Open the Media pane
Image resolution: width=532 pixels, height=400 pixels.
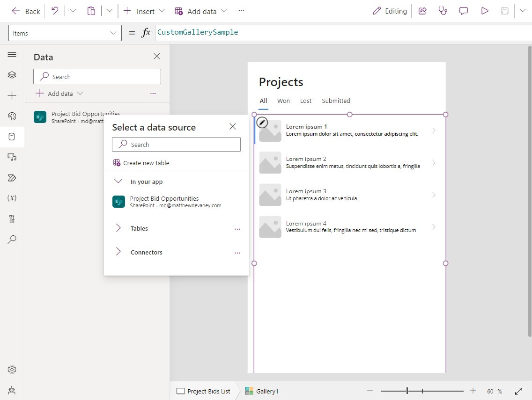tap(12, 157)
